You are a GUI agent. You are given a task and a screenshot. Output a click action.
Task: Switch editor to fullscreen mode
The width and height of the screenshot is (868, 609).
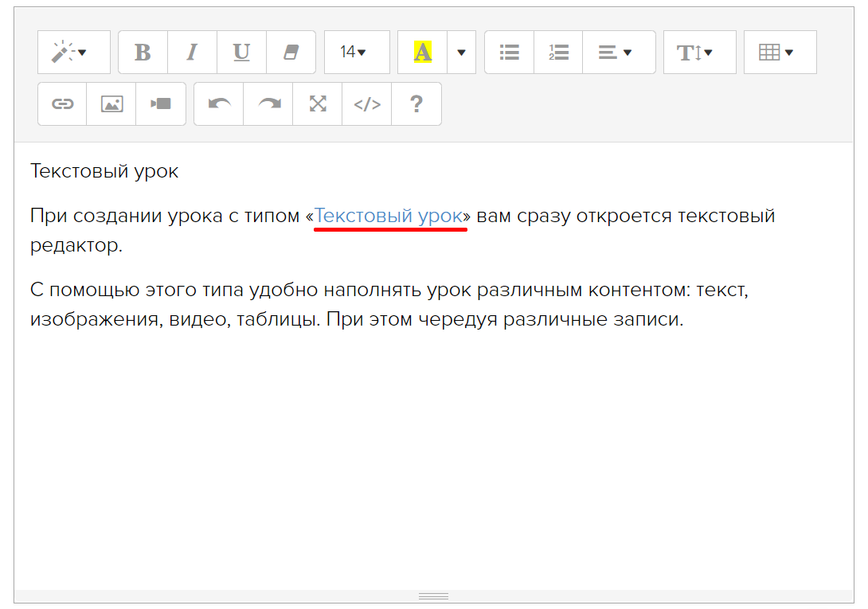click(318, 104)
